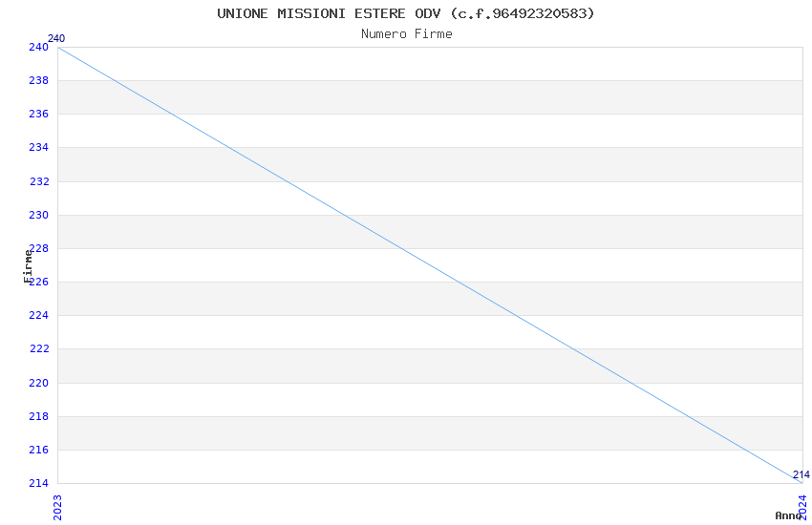
Task: Click y-axis tick value 220
Action: tap(38, 384)
